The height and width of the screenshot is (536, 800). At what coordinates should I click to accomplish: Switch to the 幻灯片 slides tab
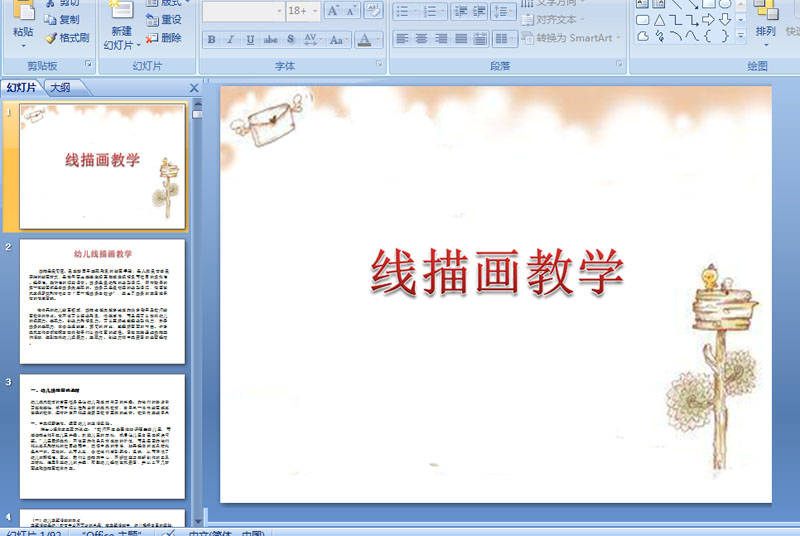[21, 88]
